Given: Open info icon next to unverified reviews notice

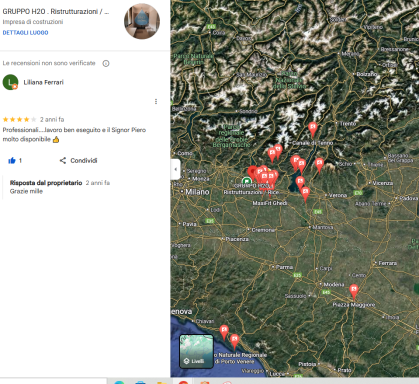Looking at the screenshot, I should coord(106,63).
